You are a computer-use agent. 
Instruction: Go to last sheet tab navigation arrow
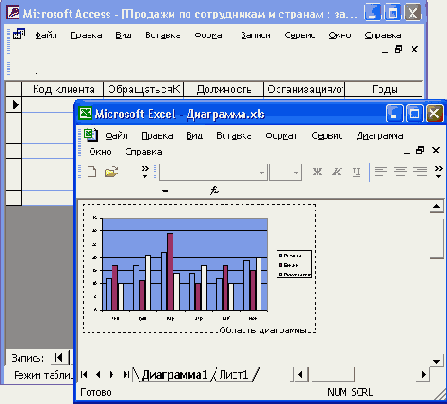(x=126, y=375)
